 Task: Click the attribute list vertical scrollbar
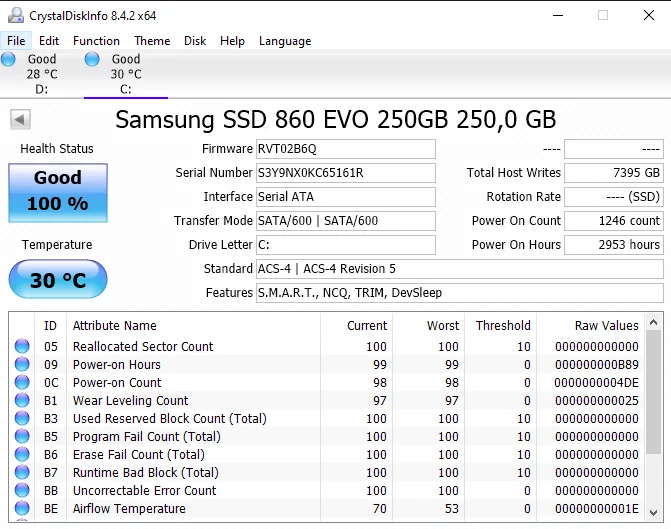(x=653, y=400)
